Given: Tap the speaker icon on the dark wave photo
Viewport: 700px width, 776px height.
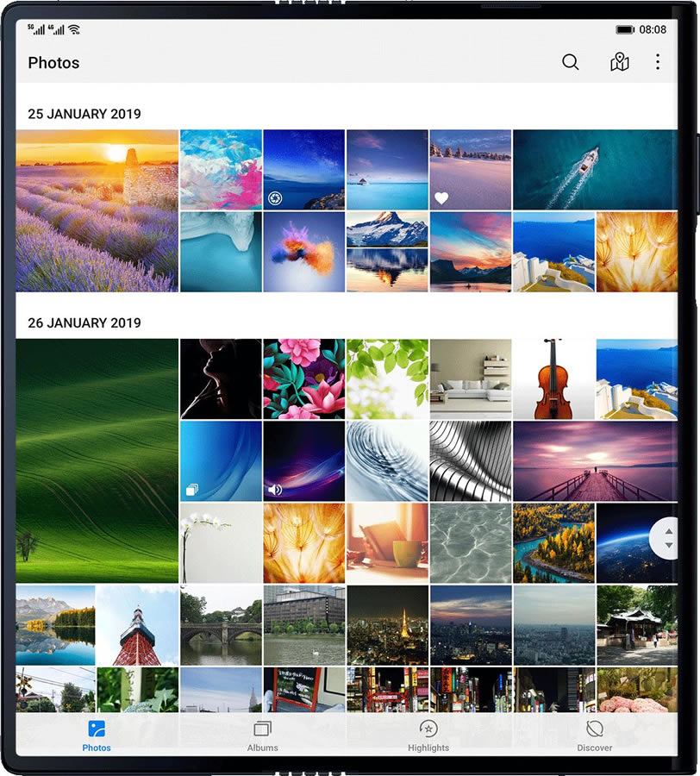Looking at the screenshot, I should [275, 490].
